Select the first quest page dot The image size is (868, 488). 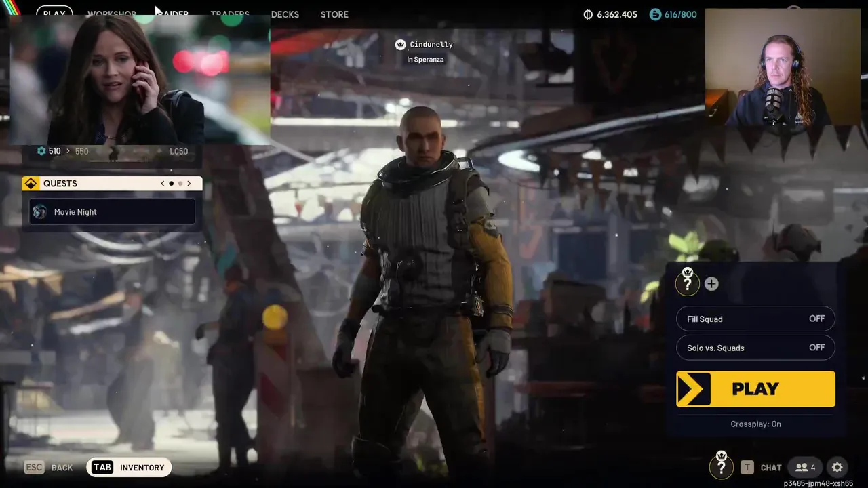(171, 184)
